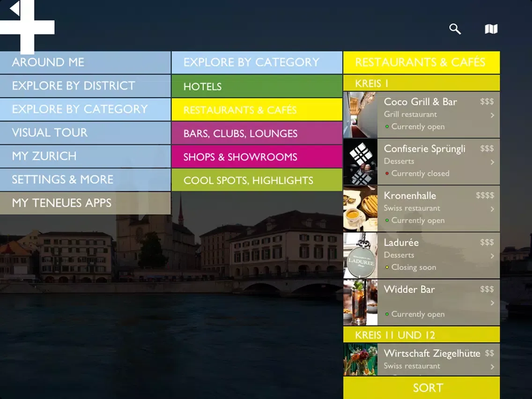This screenshot has width=532, height=399.
Task: Tap Coco Grill & Bar's $$$ price rating
Action: (x=487, y=102)
